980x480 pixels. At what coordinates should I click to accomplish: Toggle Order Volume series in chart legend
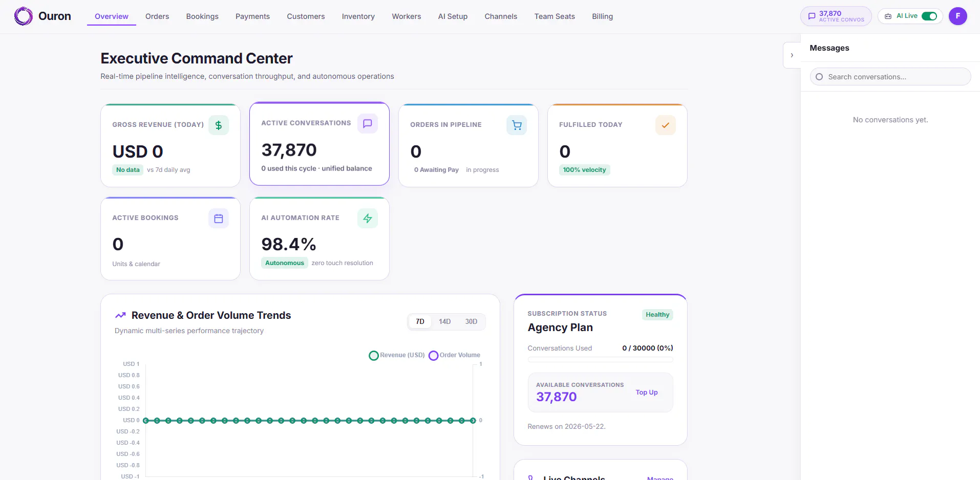click(455, 355)
